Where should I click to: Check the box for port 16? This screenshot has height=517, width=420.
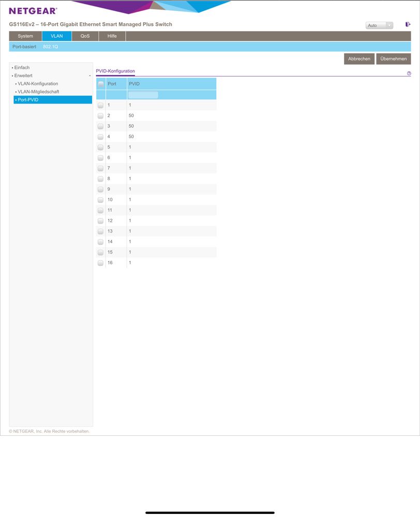click(x=100, y=263)
